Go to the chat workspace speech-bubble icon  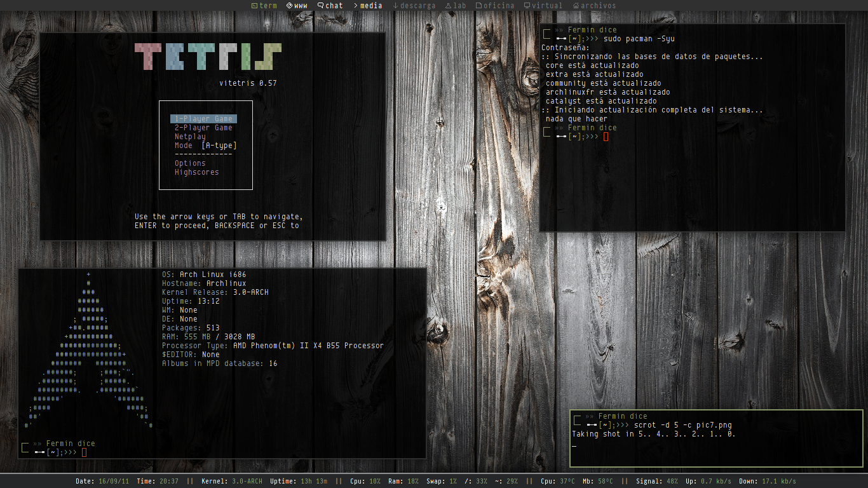pyautogui.click(x=321, y=6)
